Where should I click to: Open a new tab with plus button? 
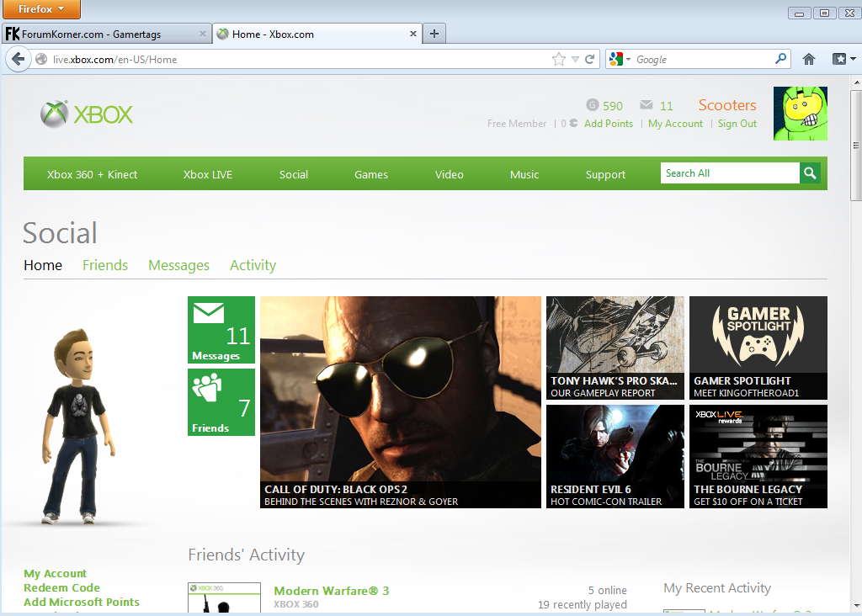coord(434,34)
